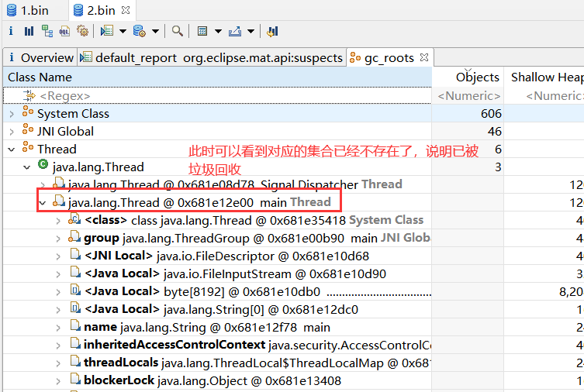Expand the java.lang.String[0] row

58,310
